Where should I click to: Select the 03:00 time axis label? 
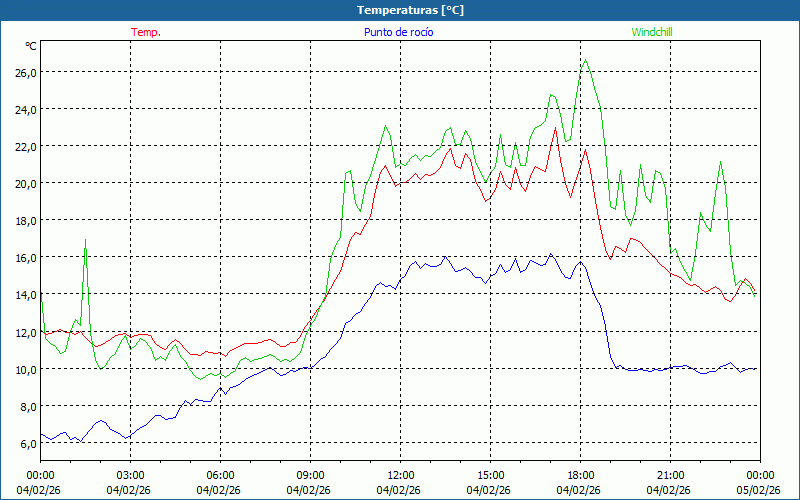(130, 475)
